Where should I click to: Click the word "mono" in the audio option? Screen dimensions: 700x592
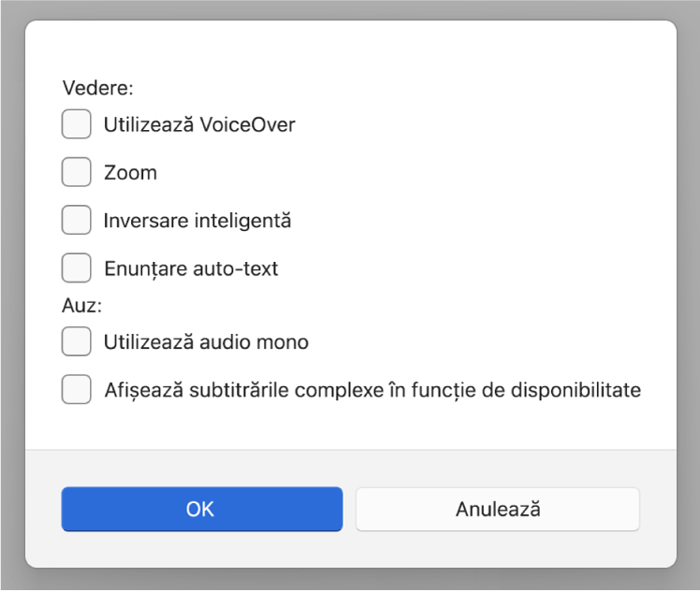[x=287, y=343]
